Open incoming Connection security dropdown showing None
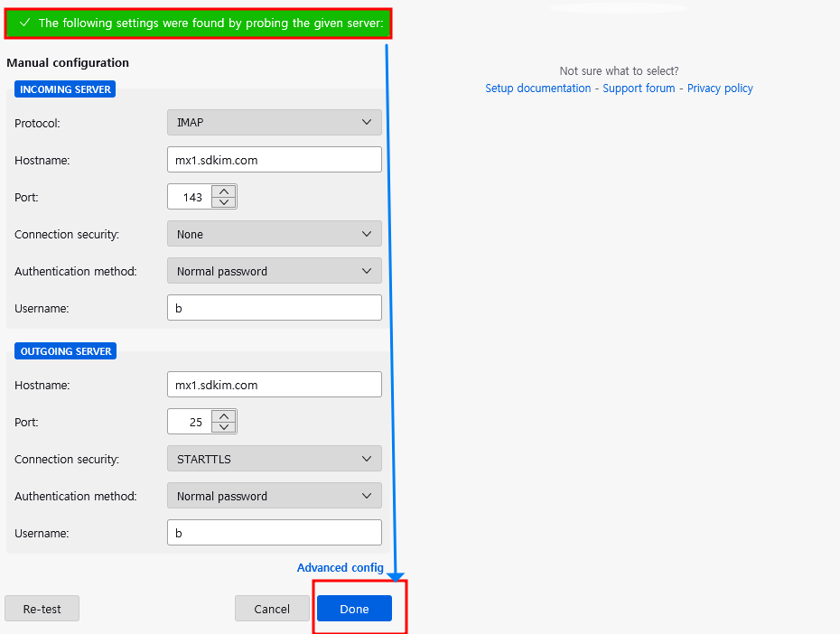 [x=275, y=234]
